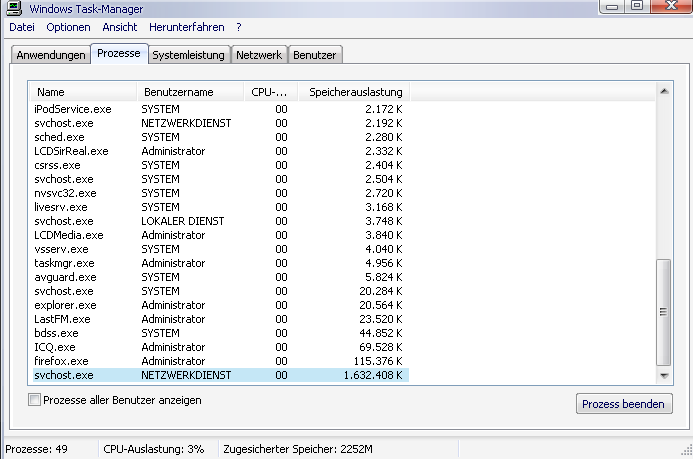Open the Datei menu

(22, 27)
